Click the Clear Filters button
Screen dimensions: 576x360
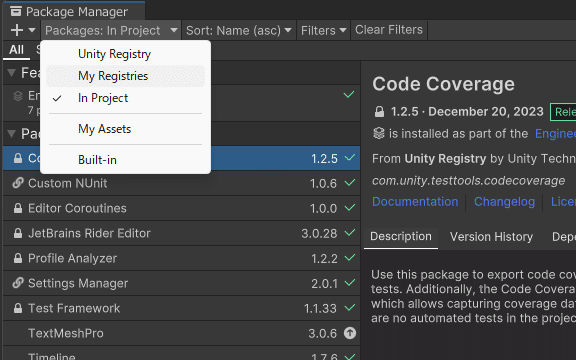tap(389, 30)
